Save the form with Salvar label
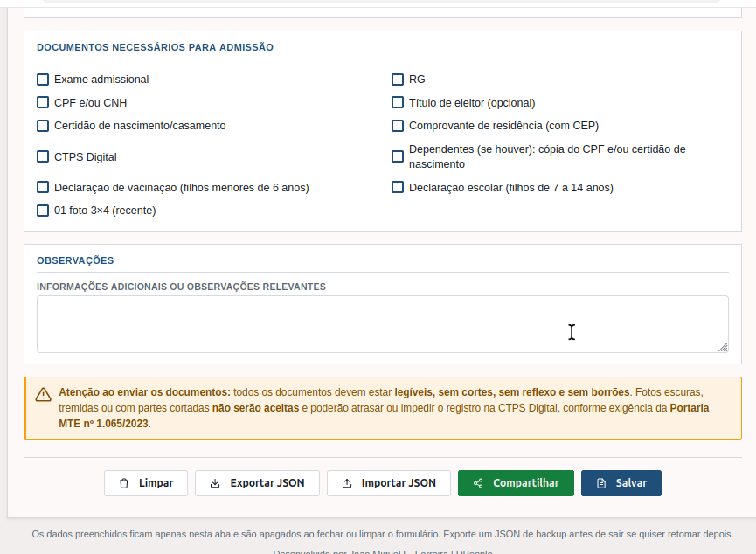The image size is (756, 554). (x=631, y=483)
